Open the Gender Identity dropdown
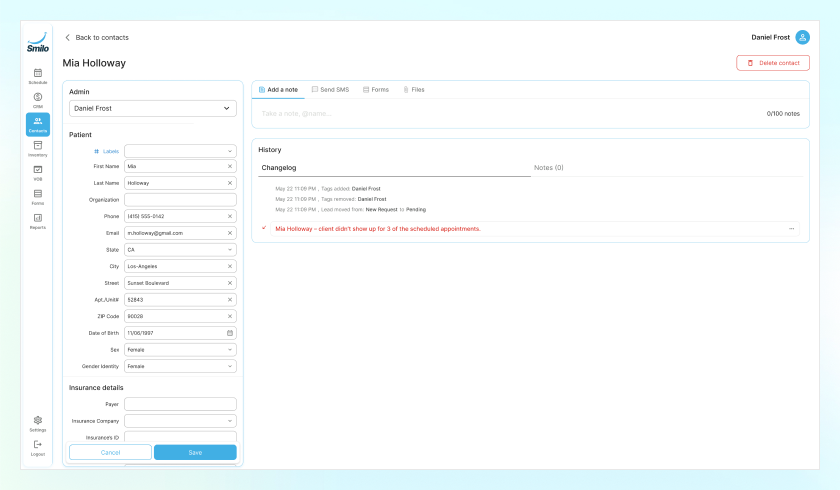Viewport: 840px width, 490px height. coord(180,366)
